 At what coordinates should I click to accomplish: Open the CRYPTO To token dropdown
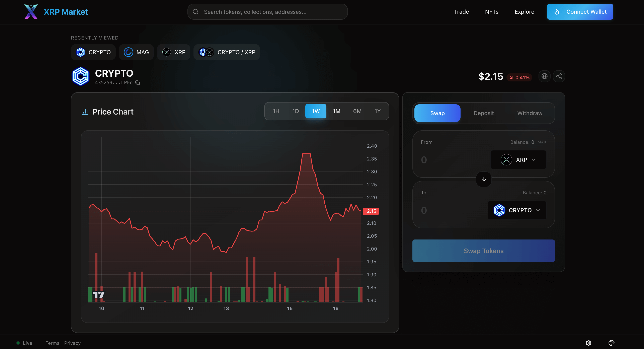click(x=517, y=210)
